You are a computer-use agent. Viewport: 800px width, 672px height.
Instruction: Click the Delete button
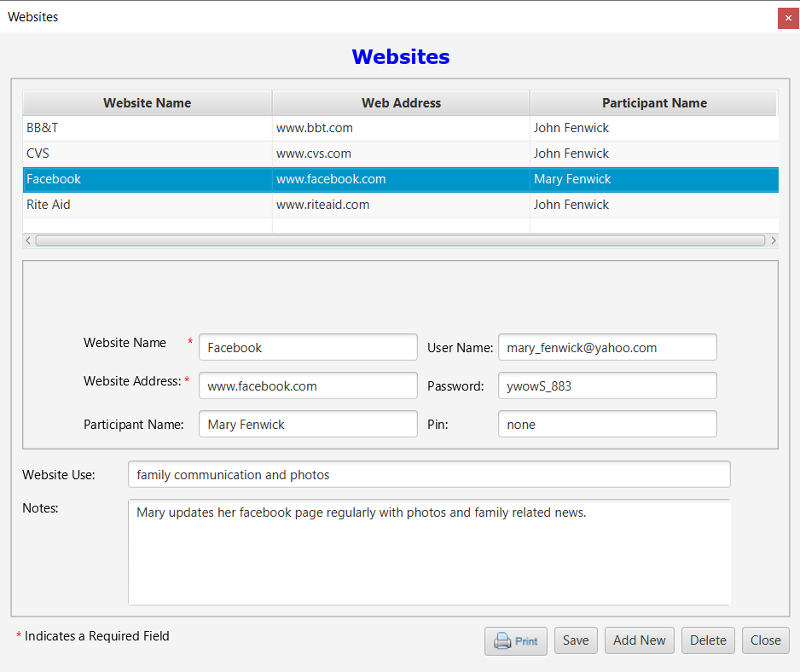click(708, 640)
